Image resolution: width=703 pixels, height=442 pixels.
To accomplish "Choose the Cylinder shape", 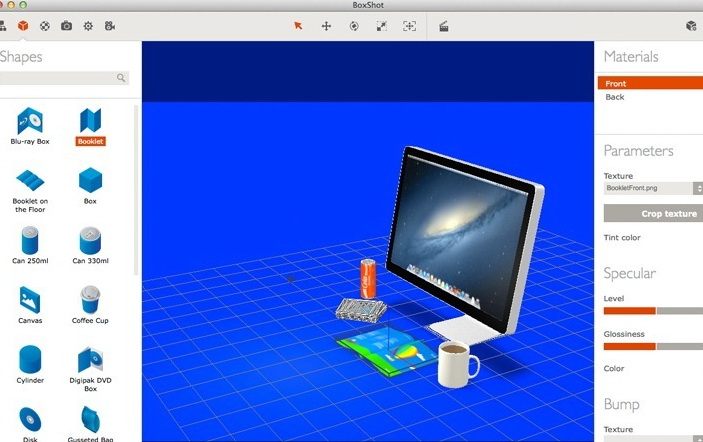I will (x=30, y=365).
